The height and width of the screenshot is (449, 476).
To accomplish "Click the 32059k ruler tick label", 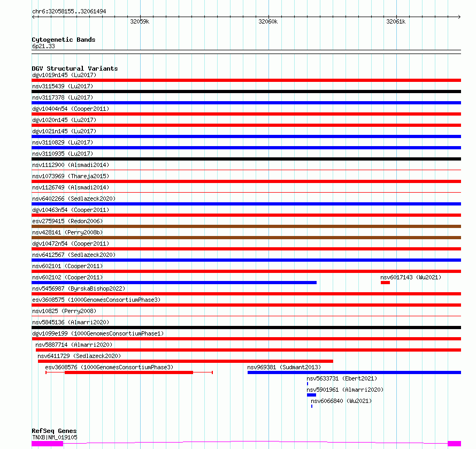I will tap(140, 22).
